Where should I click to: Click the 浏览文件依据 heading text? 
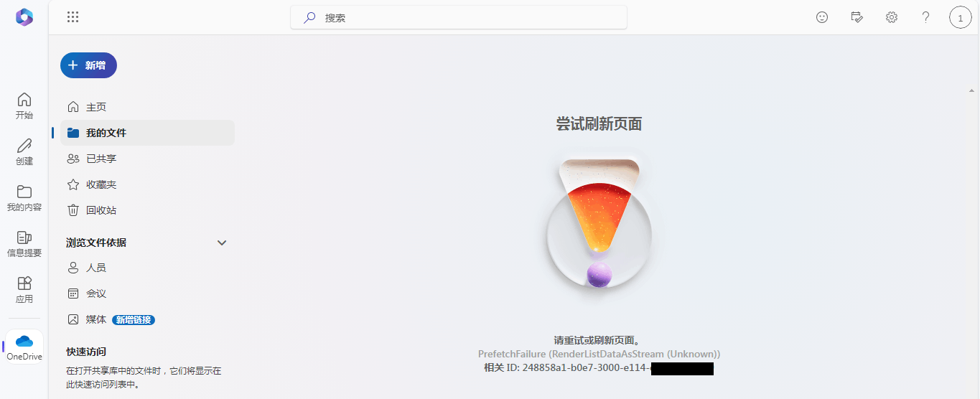coord(96,243)
